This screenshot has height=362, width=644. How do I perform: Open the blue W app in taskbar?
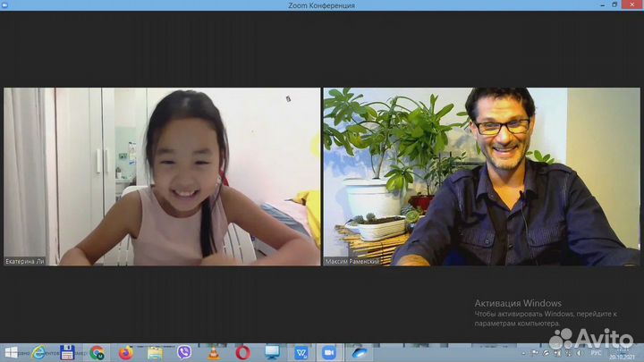click(301, 352)
